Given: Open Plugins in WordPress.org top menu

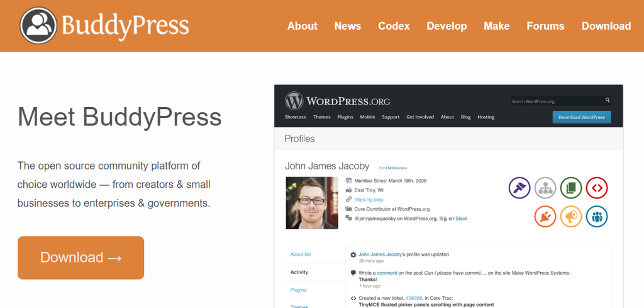Looking at the screenshot, I should tap(345, 117).
